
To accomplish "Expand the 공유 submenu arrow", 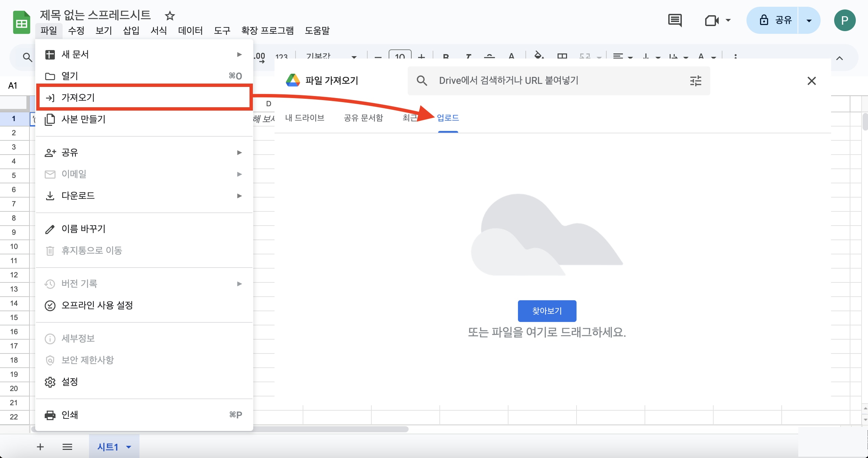I will click(239, 153).
